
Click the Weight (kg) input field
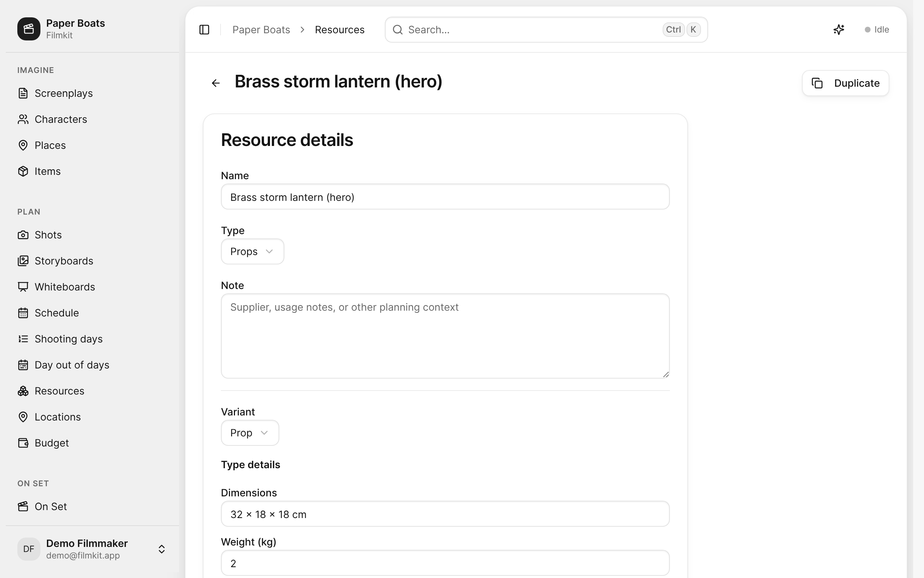pyautogui.click(x=445, y=563)
